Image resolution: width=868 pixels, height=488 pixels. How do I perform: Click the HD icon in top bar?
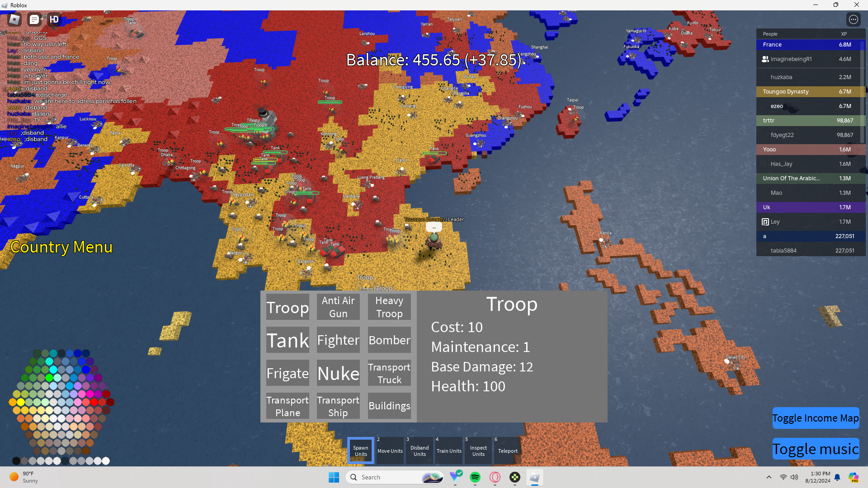click(54, 19)
